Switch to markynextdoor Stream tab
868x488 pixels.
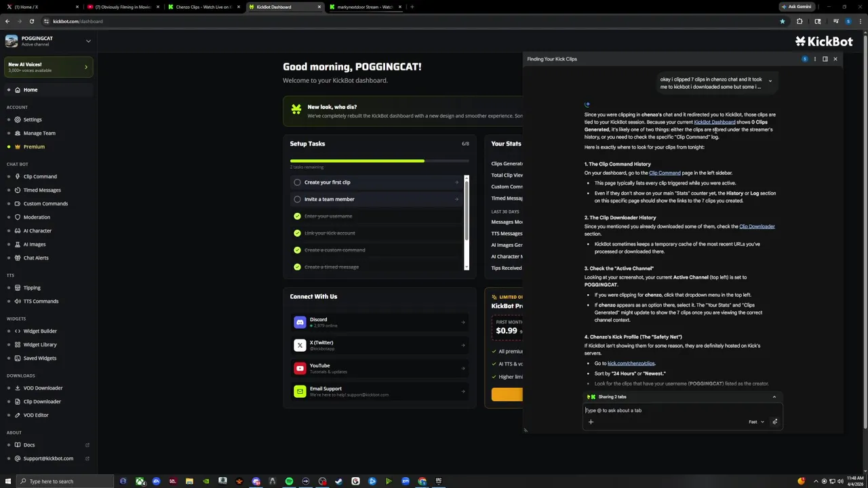click(x=364, y=7)
